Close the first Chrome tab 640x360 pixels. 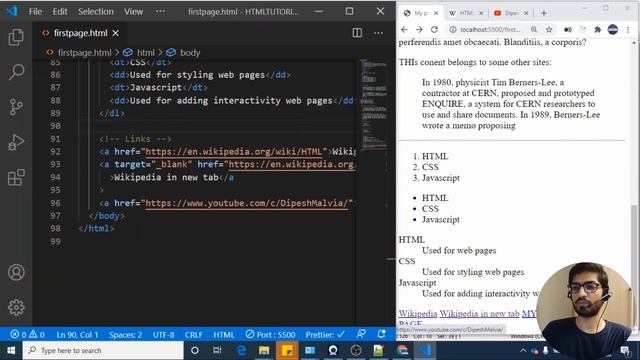click(436, 13)
